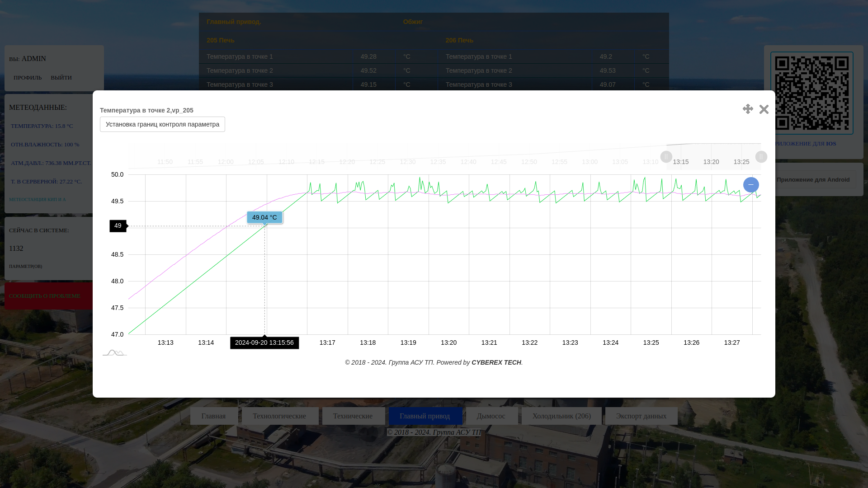Click the value 49.07 for 206 point 3
This screenshot has height=488, width=868.
pyautogui.click(x=608, y=84)
